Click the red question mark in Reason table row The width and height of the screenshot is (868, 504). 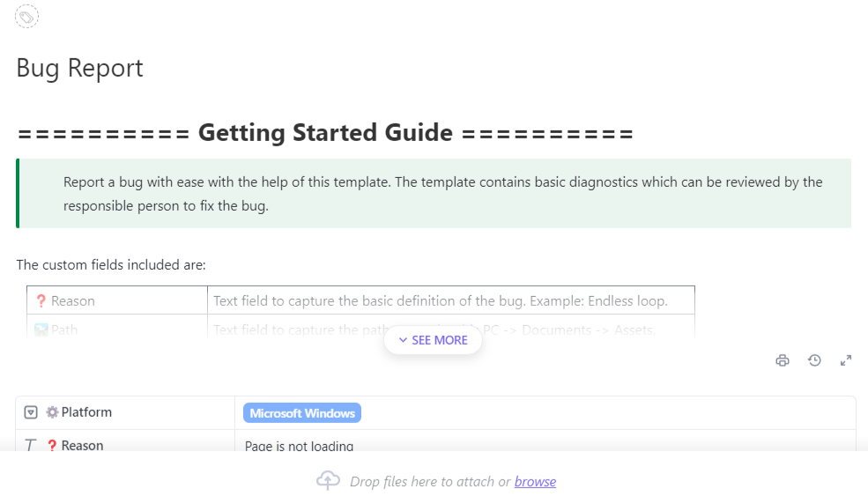[x=41, y=301]
